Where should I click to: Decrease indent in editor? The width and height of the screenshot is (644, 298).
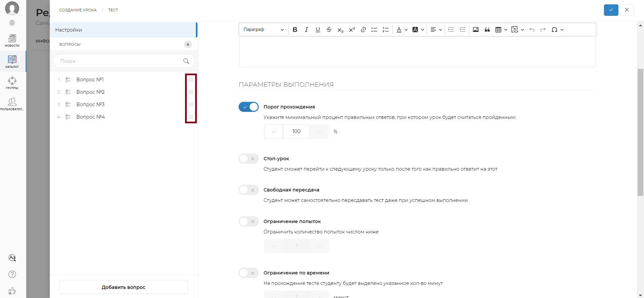pyautogui.click(x=463, y=30)
